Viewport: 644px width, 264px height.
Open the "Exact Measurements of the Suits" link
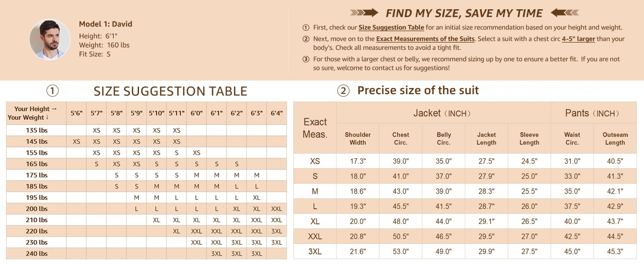(425, 39)
